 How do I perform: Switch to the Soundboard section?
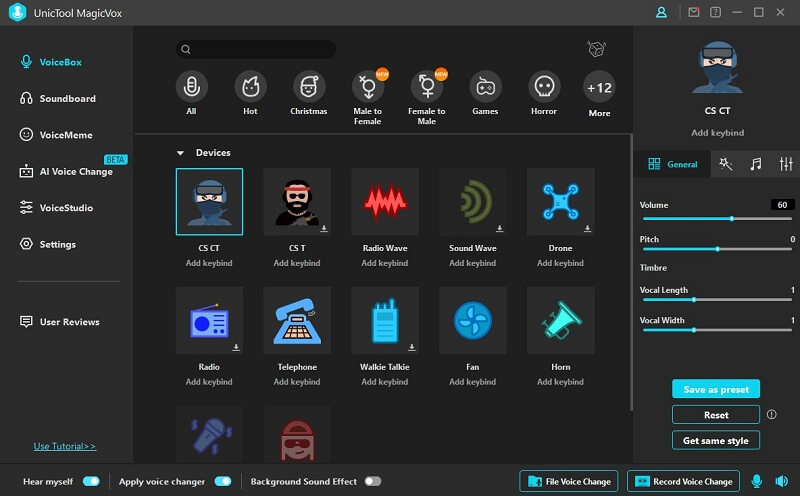pyautogui.click(x=67, y=99)
